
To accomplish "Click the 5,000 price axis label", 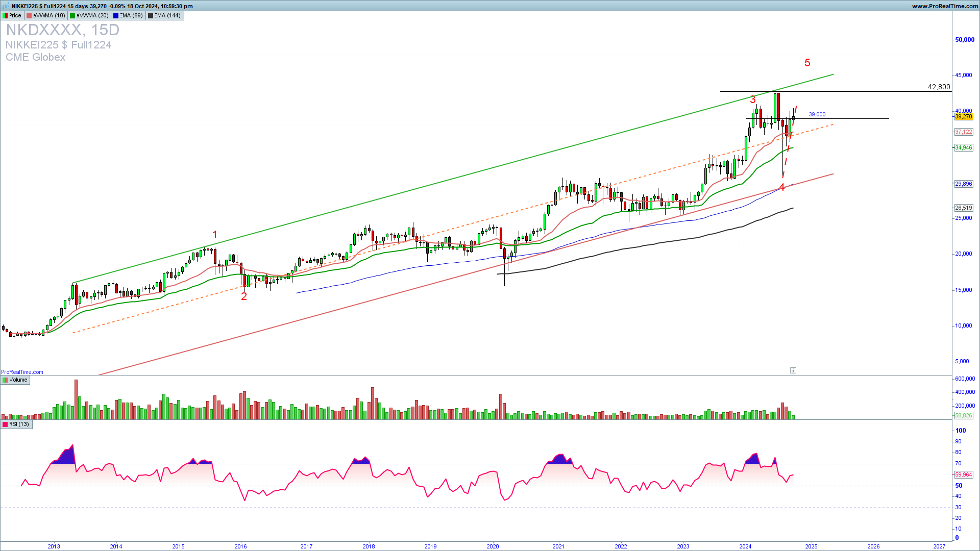I will pos(962,361).
